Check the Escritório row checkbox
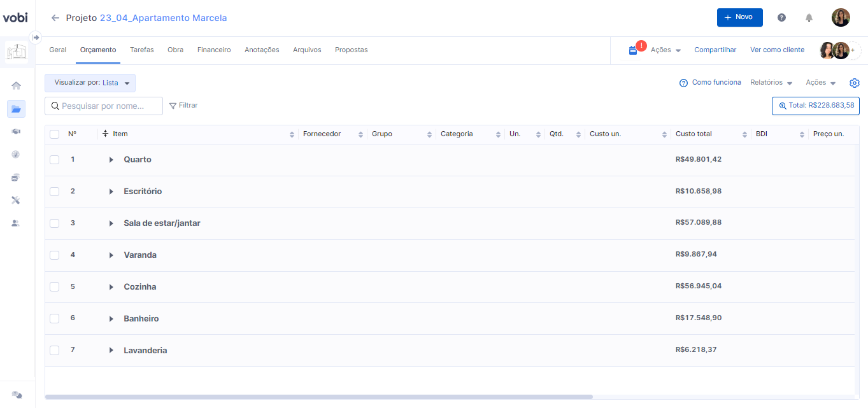Screen dimensions: 868x408 [x=55, y=192]
